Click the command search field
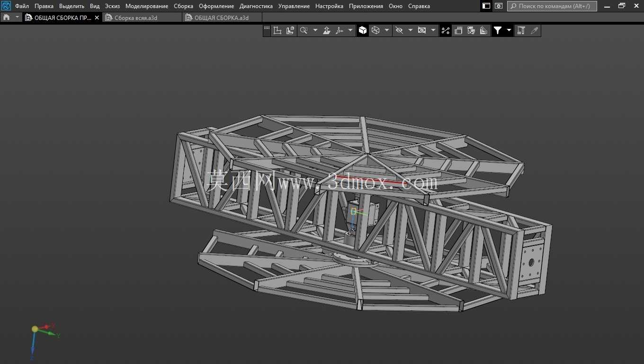This screenshot has width=644, height=364. click(552, 6)
